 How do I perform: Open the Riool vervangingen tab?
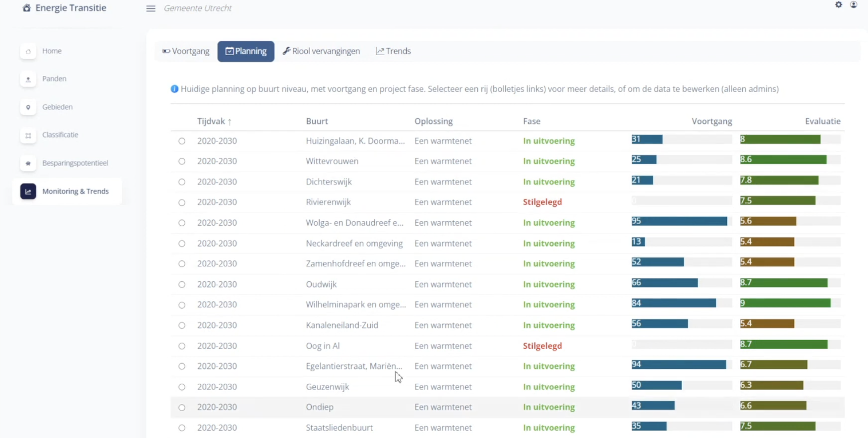click(321, 51)
